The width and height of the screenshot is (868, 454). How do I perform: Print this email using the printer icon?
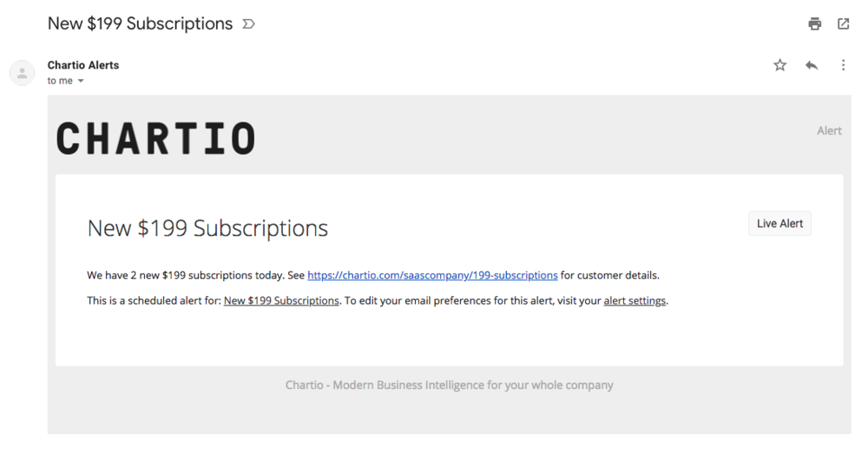coord(814,23)
